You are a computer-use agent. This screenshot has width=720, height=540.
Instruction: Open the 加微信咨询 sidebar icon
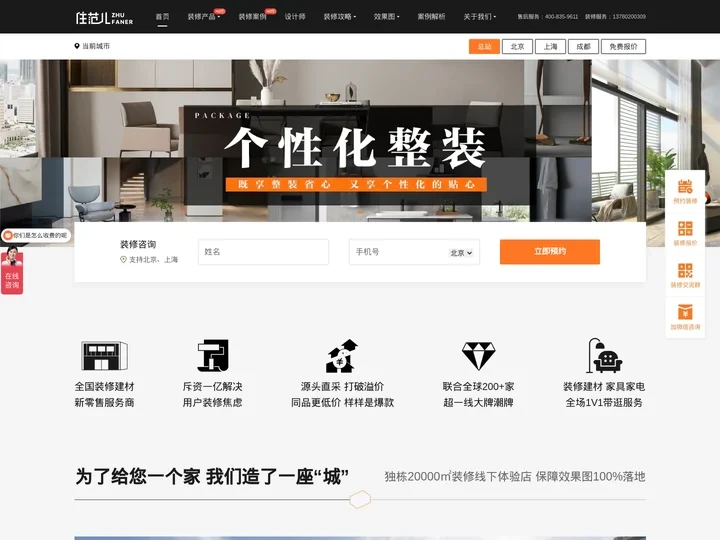pos(685,317)
